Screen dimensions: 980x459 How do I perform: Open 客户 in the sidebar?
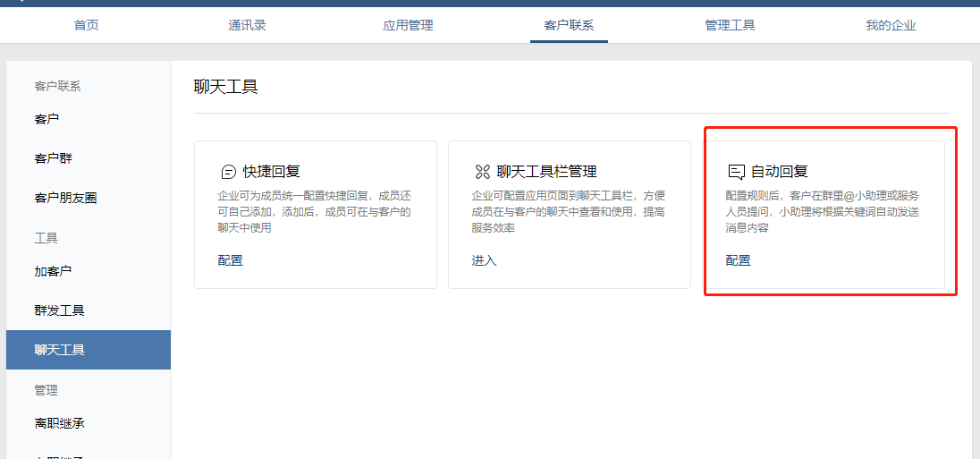(46, 119)
